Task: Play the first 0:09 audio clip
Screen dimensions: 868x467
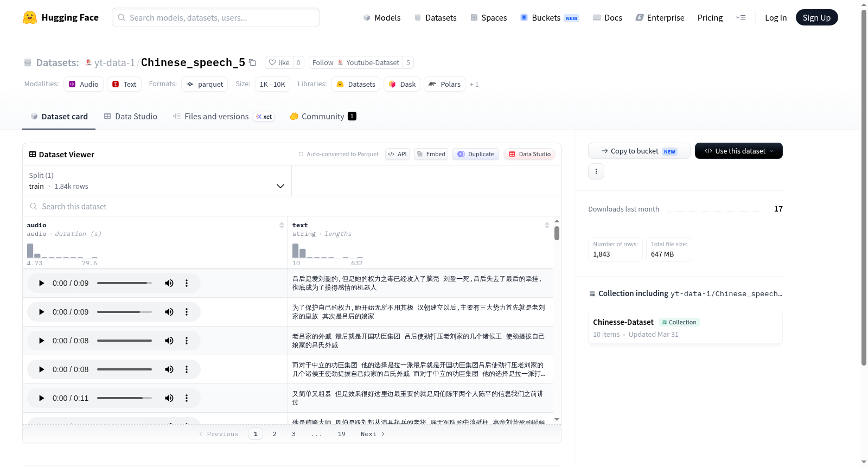Action: click(41, 283)
